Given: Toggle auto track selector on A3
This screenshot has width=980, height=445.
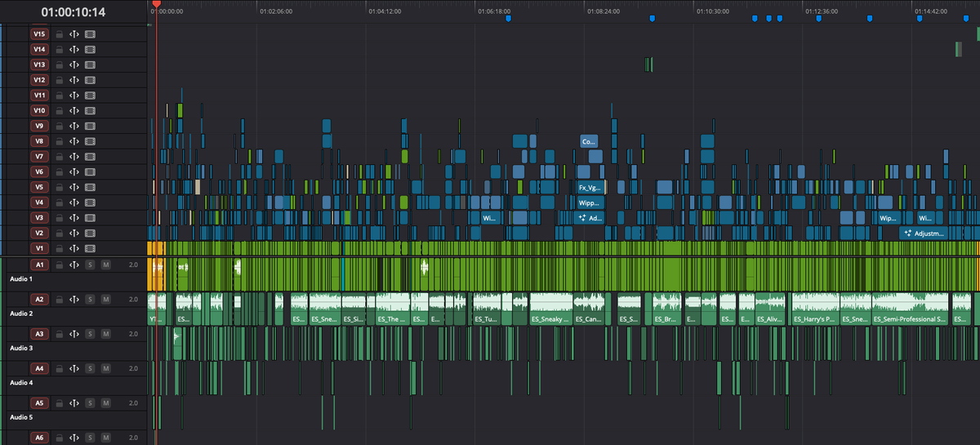Looking at the screenshot, I should click(74, 334).
